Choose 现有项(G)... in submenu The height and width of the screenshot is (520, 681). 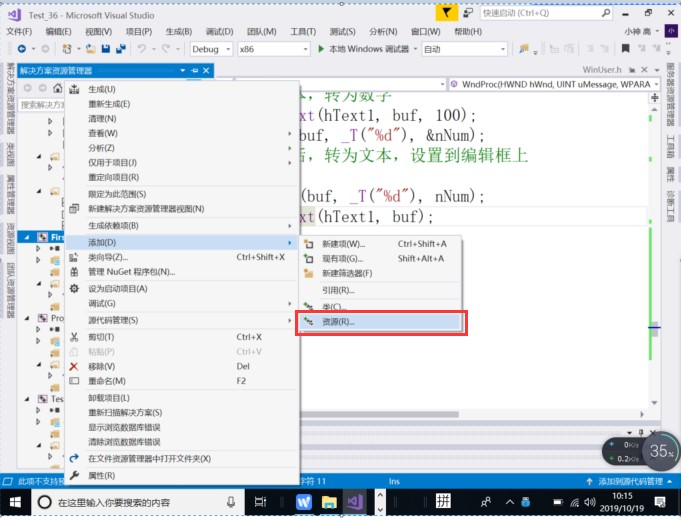pyautogui.click(x=380, y=259)
